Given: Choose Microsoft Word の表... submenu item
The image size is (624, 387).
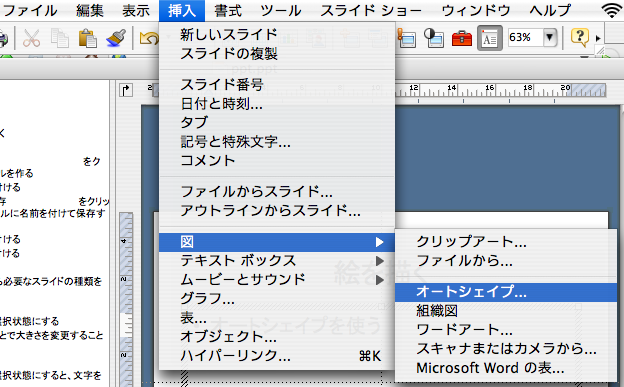Looking at the screenshot, I should click(x=506, y=368).
